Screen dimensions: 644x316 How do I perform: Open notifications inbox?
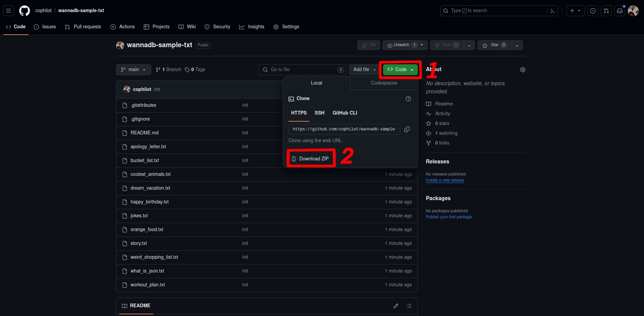click(620, 11)
